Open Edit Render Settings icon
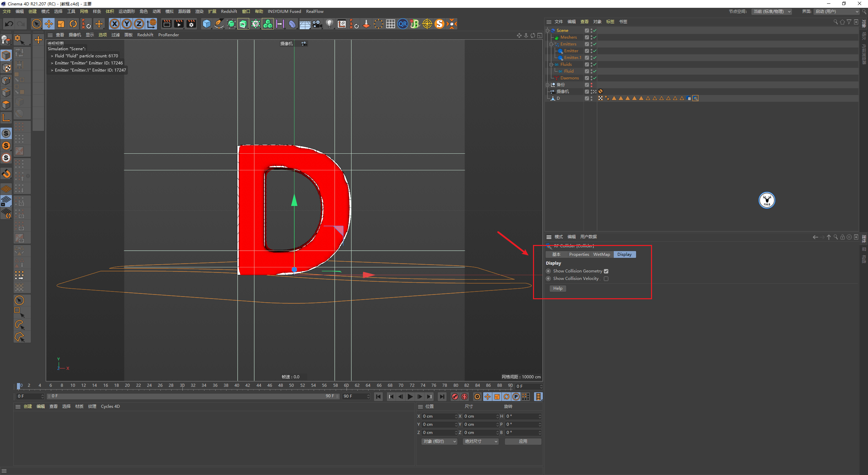Image resolution: width=868 pixels, height=475 pixels. click(x=192, y=24)
